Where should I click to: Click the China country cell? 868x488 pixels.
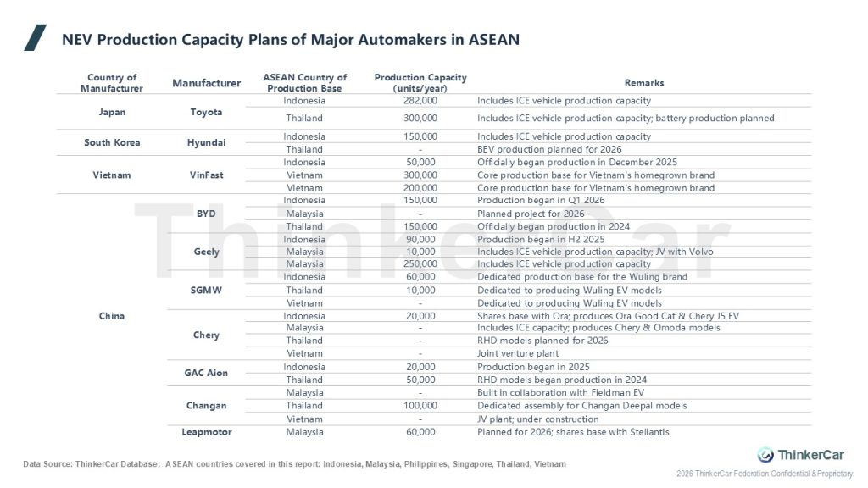[112, 316]
